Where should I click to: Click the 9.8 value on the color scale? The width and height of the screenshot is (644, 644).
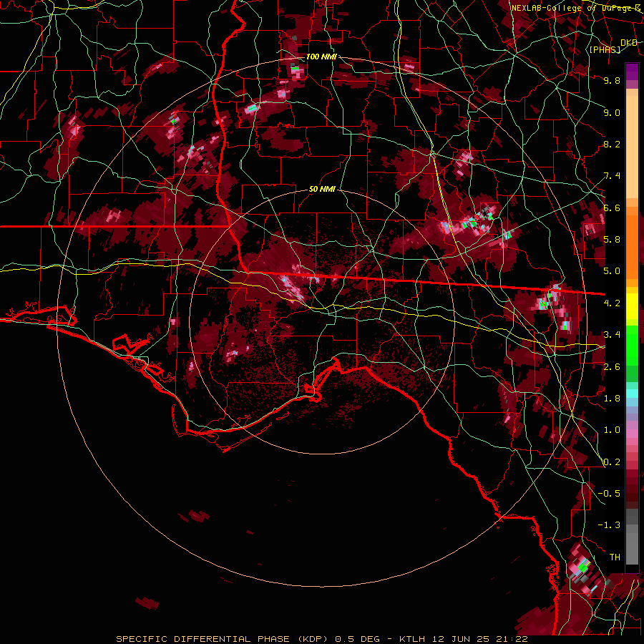click(612, 80)
